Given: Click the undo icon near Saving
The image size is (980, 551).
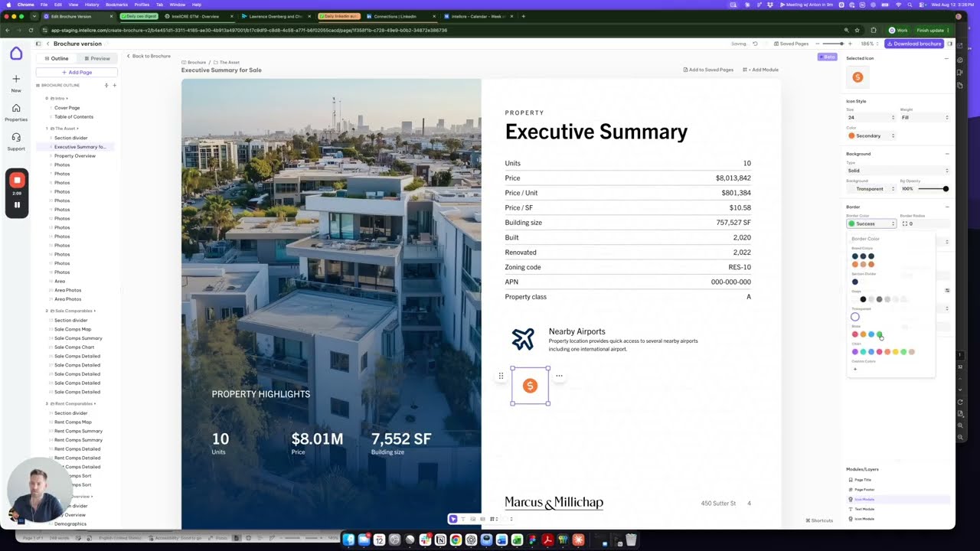Looking at the screenshot, I should pos(755,44).
